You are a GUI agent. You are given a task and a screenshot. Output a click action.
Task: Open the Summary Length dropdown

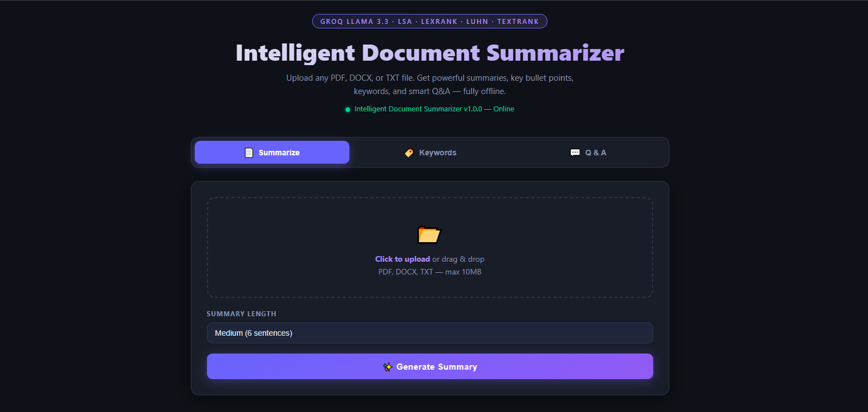click(x=430, y=332)
